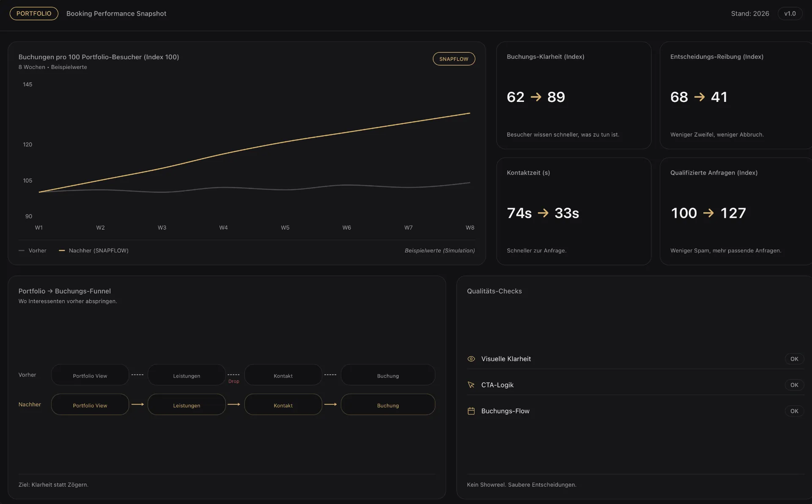Screen dimensions: 812x504
Task: Select the Vorher legend entry
Action: (33, 251)
